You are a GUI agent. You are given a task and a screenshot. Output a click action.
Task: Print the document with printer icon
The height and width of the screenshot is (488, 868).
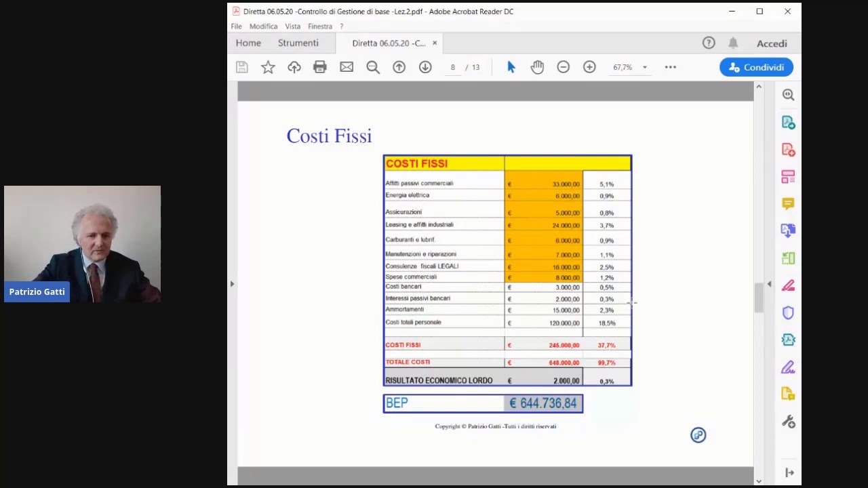click(320, 67)
